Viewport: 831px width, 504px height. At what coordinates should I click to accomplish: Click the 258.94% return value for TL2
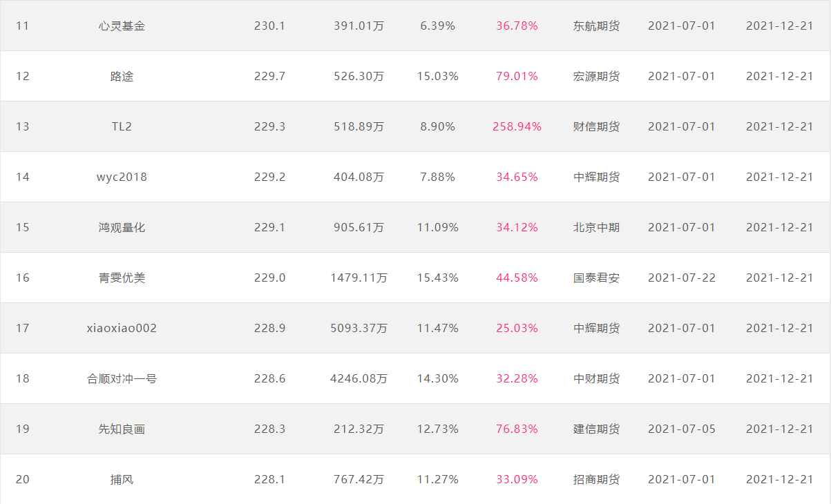coord(517,127)
